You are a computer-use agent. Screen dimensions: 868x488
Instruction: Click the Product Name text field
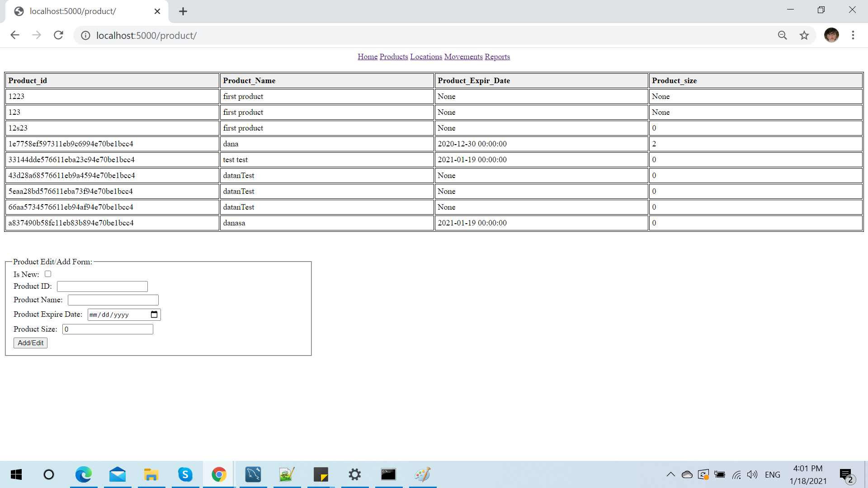[113, 300]
